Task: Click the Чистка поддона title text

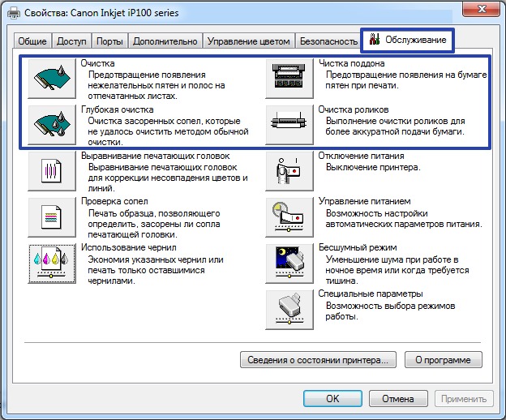Action: coord(352,63)
